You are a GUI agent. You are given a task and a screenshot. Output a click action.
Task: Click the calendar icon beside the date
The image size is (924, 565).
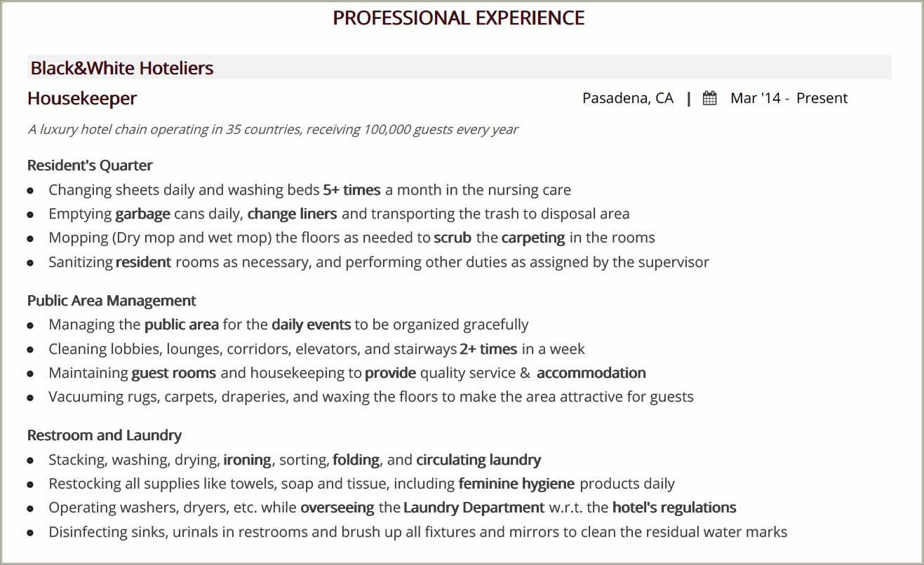point(709,98)
